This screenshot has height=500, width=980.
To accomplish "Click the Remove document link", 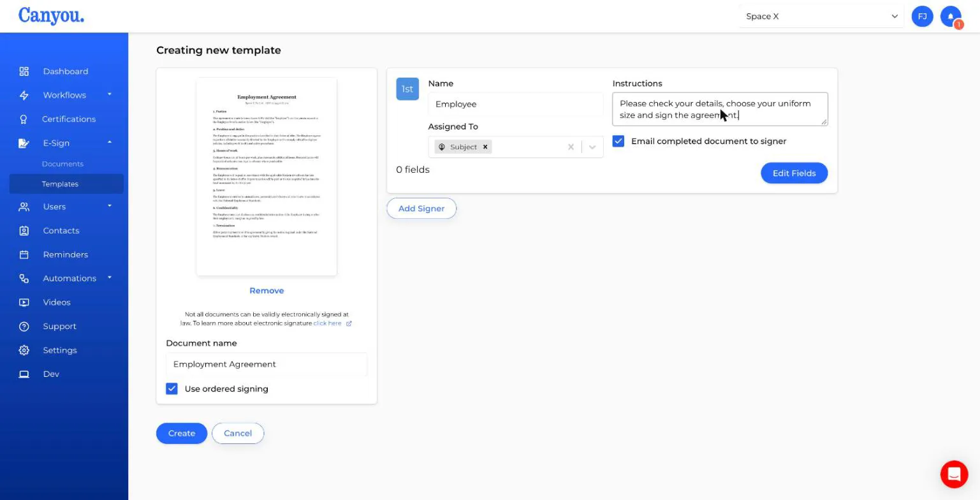I will point(267,291).
